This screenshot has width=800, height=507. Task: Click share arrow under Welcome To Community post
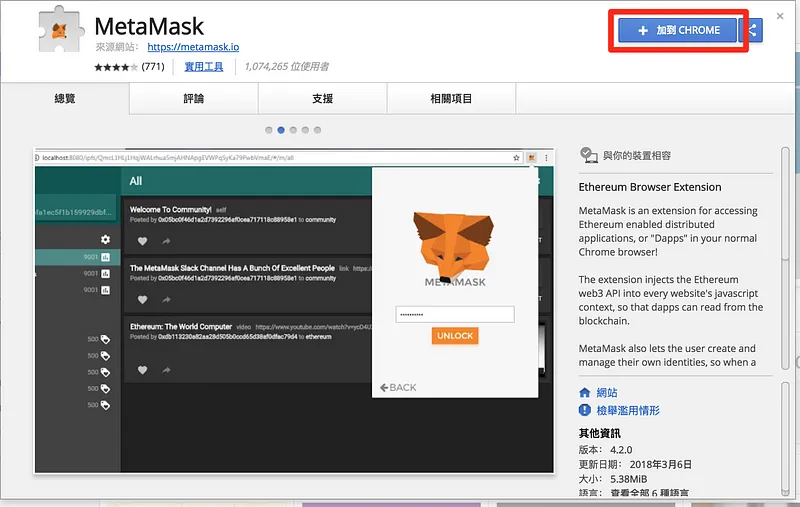[x=166, y=241]
